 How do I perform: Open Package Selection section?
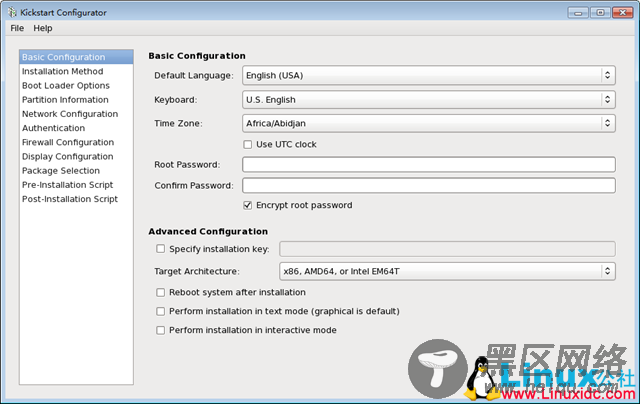(76, 171)
